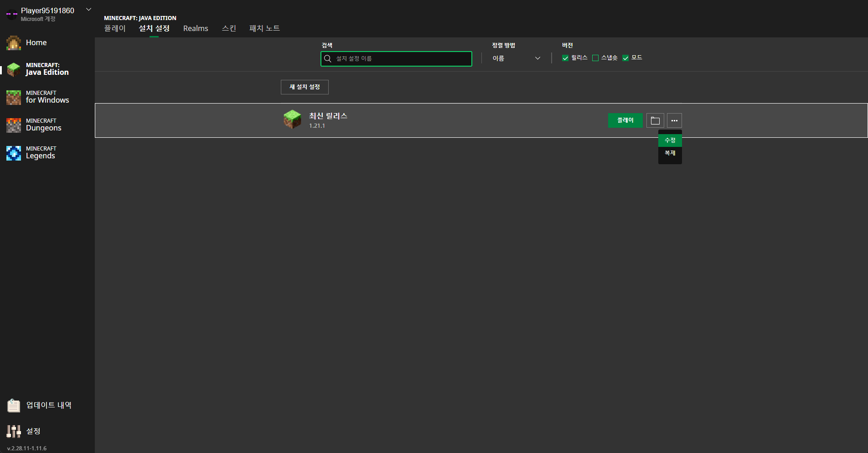
Task: Click the green 플레이 button
Action: click(625, 120)
